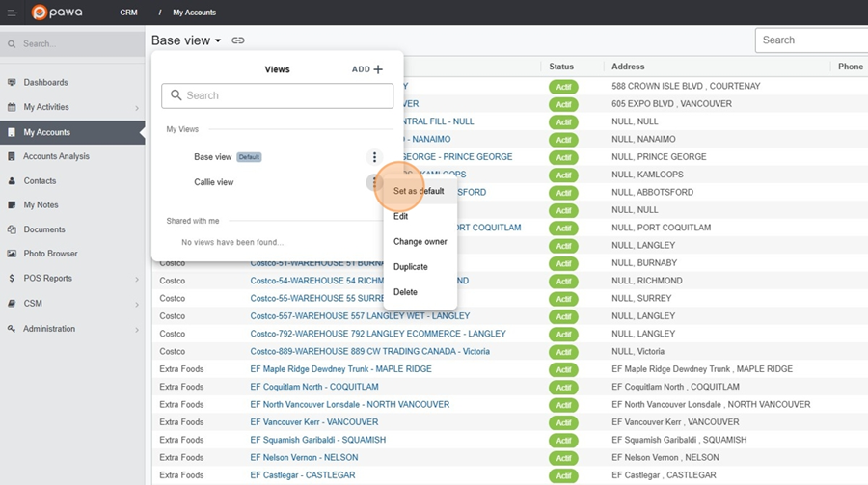Click Actif badge in NULL, NANAIMO row

point(563,140)
